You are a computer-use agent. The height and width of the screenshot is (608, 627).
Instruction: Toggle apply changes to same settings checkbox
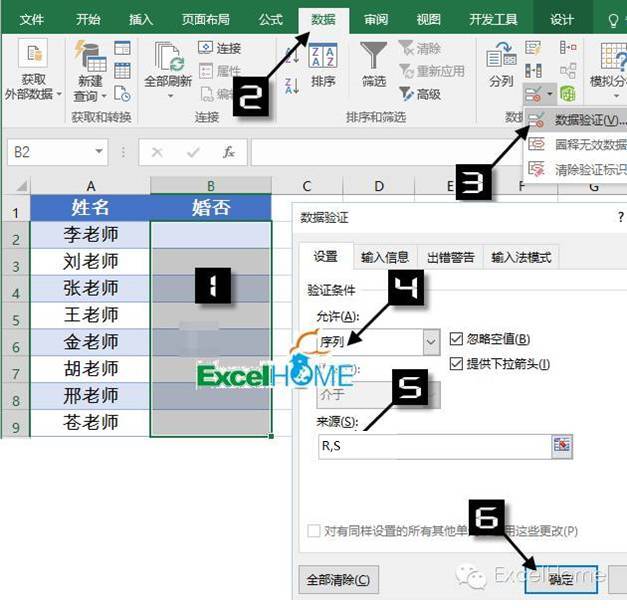pos(314,531)
